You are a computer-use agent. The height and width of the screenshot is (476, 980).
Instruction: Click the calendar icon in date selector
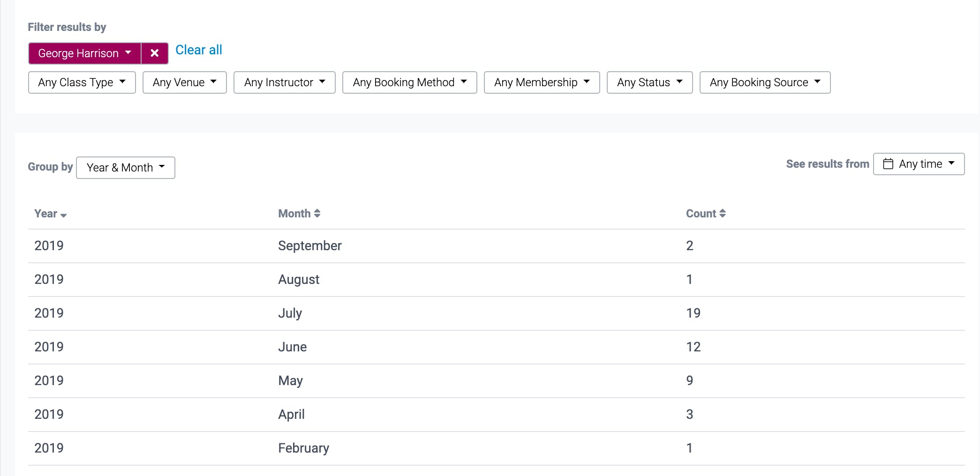tap(889, 164)
